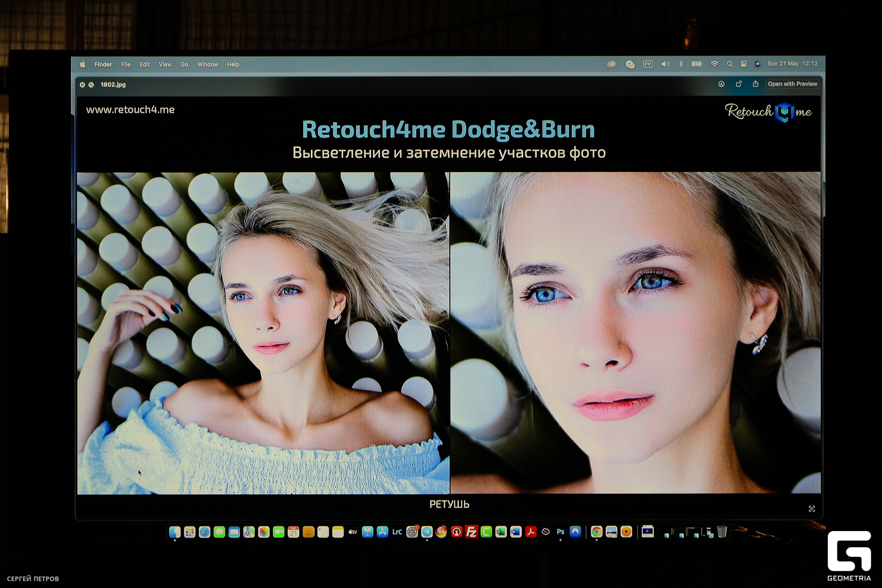Viewport: 882px width, 588px height.
Task: Open the Wi-Fi status menu
Action: pos(714,64)
